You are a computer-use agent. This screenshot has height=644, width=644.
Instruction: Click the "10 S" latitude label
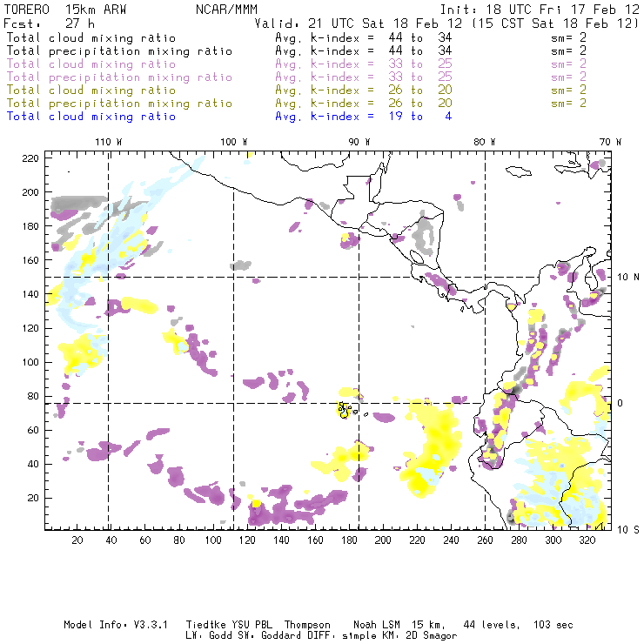[622, 529]
